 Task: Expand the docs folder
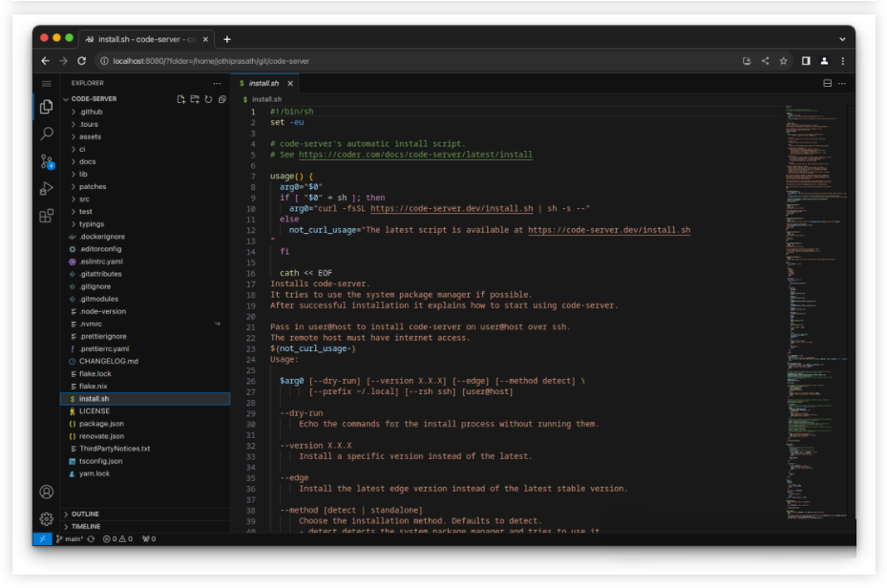click(x=87, y=161)
